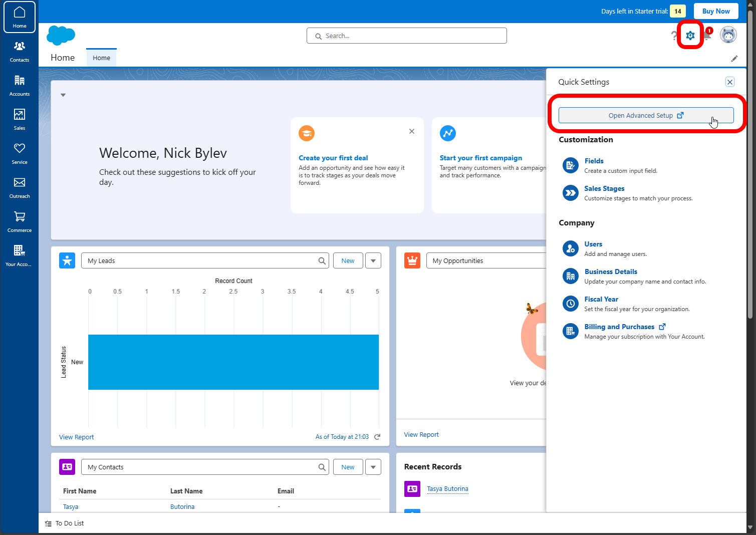The width and height of the screenshot is (756, 535).
Task: Close the Quick Settings panel
Action: [730, 82]
